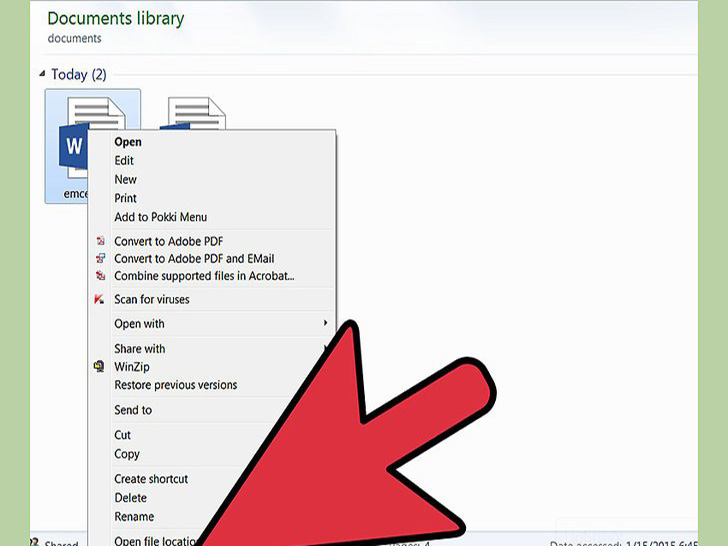Click the Kaspersky scan icon

(x=99, y=299)
